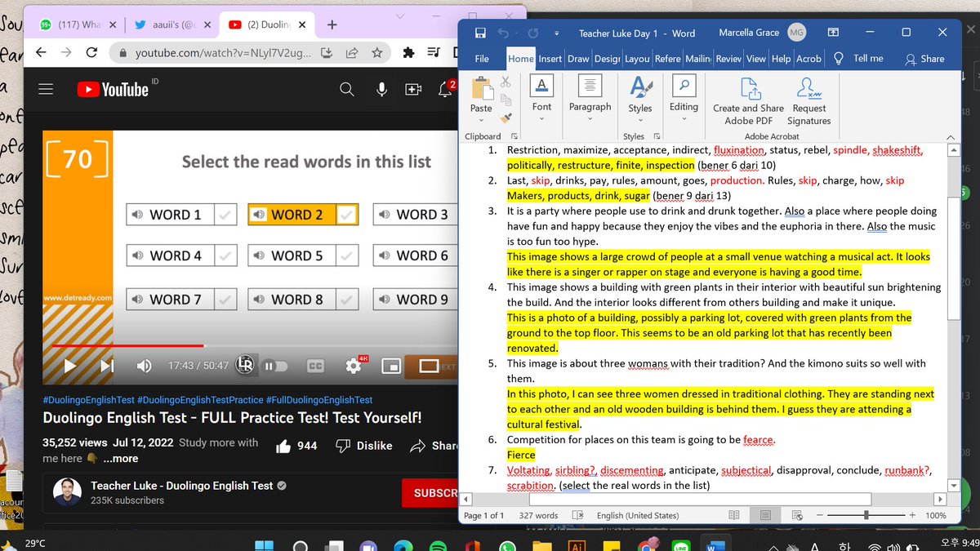Image resolution: width=980 pixels, height=551 pixels.
Task: Collapse the Word ribbon
Action: [x=951, y=136]
